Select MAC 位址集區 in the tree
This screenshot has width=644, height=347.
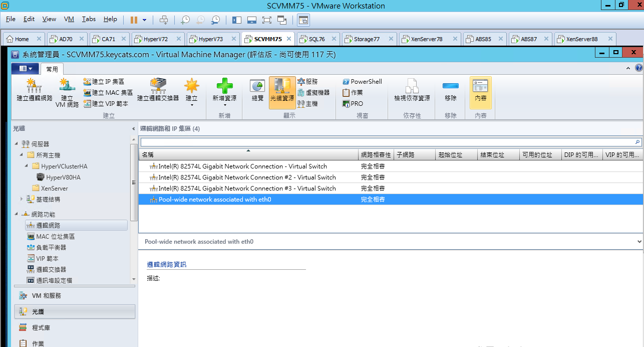pyautogui.click(x=51, y=236)
